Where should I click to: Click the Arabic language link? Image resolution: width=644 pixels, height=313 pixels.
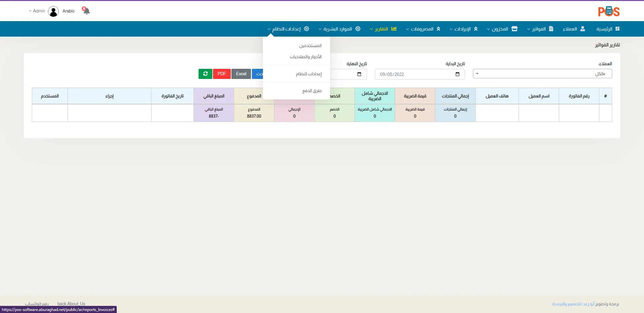click(68, 11)
